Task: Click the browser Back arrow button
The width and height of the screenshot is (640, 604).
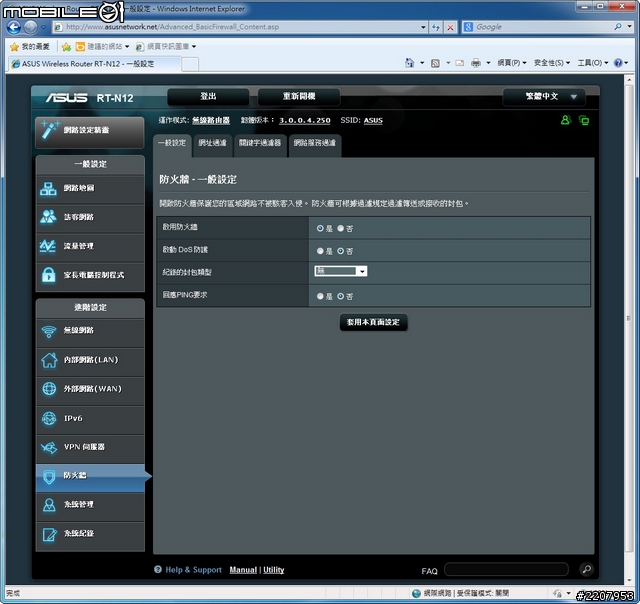Action: tap(13, 27)
